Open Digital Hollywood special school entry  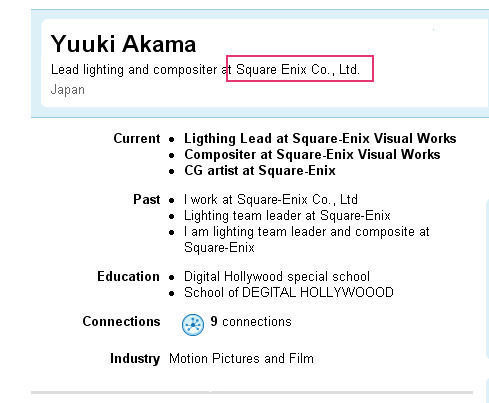(277, 277)
